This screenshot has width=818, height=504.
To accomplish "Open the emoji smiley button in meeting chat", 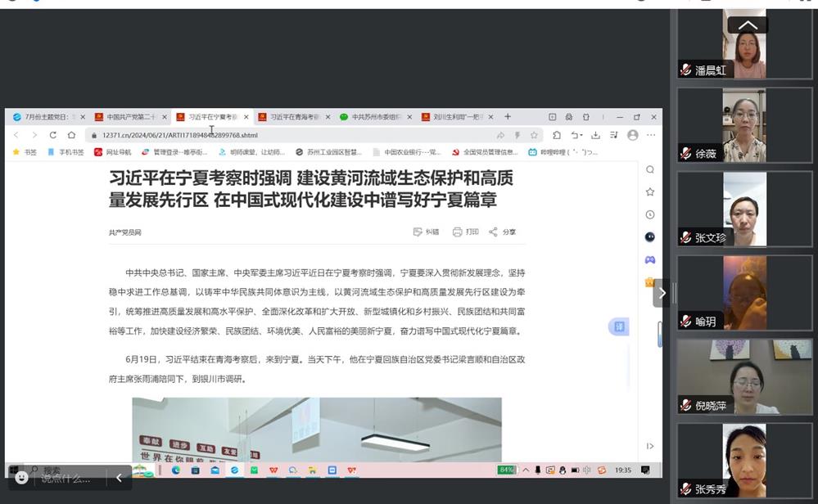I will click(21, 478).
